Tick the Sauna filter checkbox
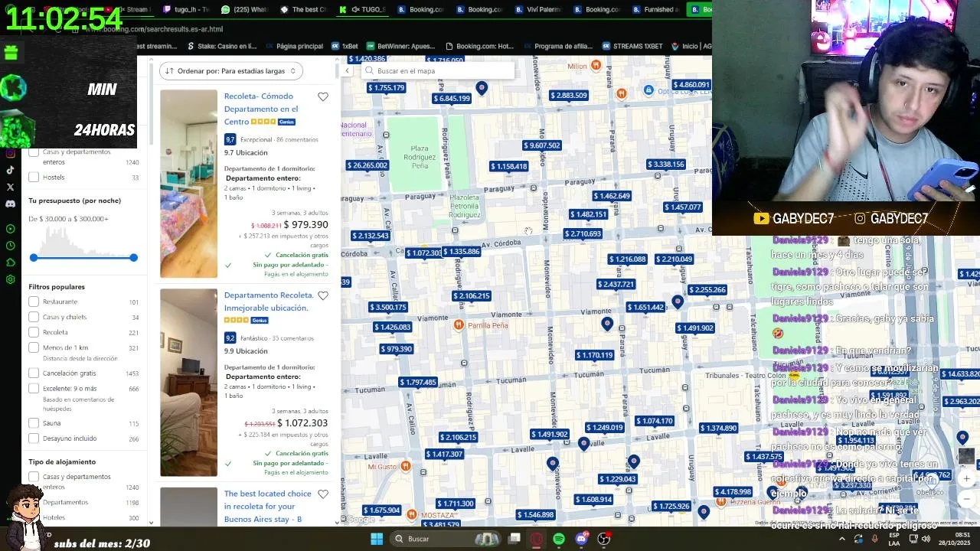 click(x=34, y=422)
